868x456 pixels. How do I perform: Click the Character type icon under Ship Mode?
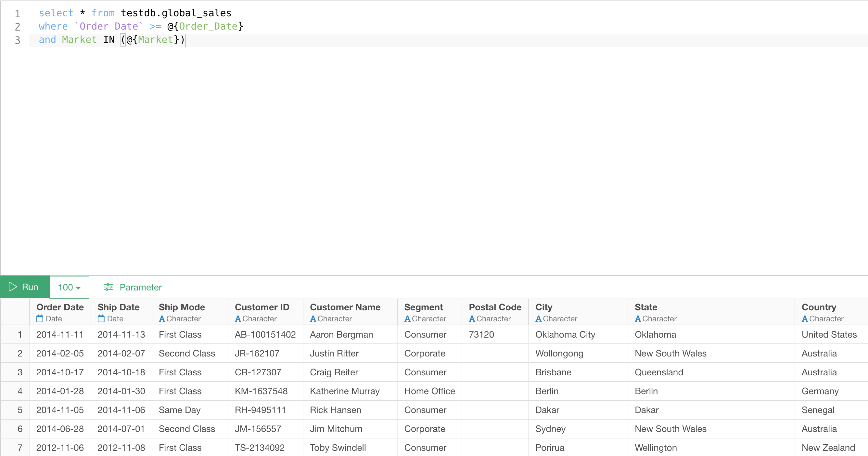pos(162,318)
